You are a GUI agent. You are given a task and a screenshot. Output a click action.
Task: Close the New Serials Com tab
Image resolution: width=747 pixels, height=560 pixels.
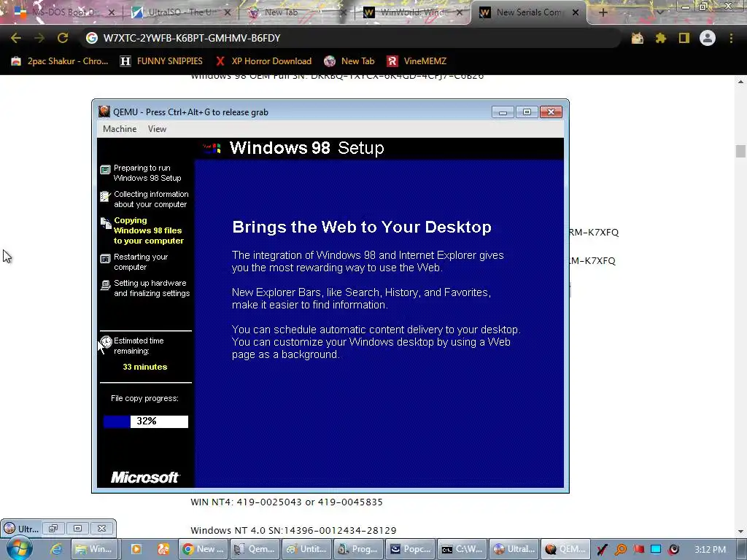(576, 12)
